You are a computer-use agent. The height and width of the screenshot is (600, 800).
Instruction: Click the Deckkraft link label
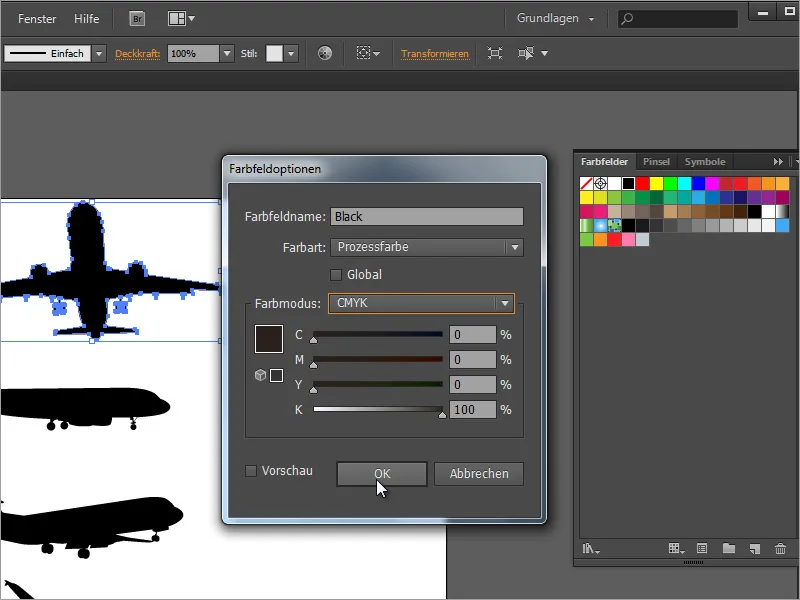(x=137, y=54)
